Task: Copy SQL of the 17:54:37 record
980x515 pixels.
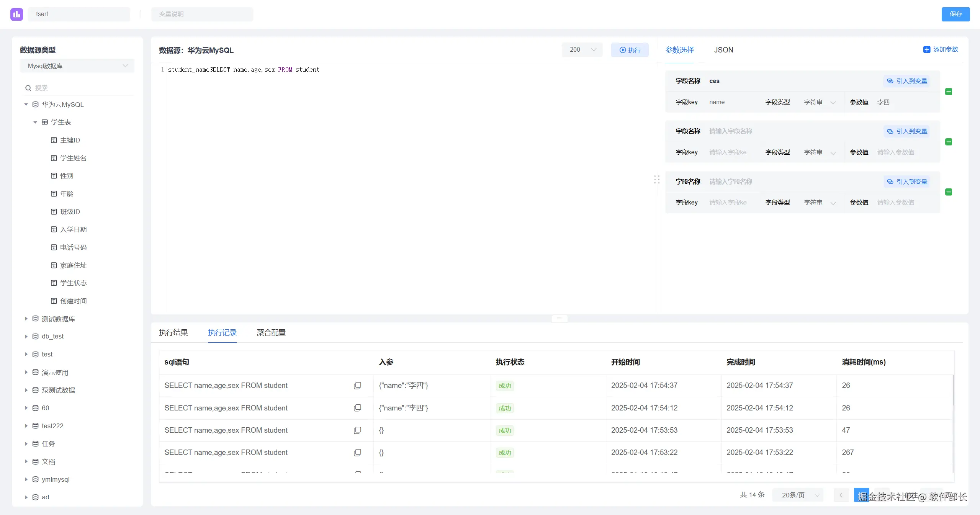Action: pyautogui.click(x=357, y=386)
